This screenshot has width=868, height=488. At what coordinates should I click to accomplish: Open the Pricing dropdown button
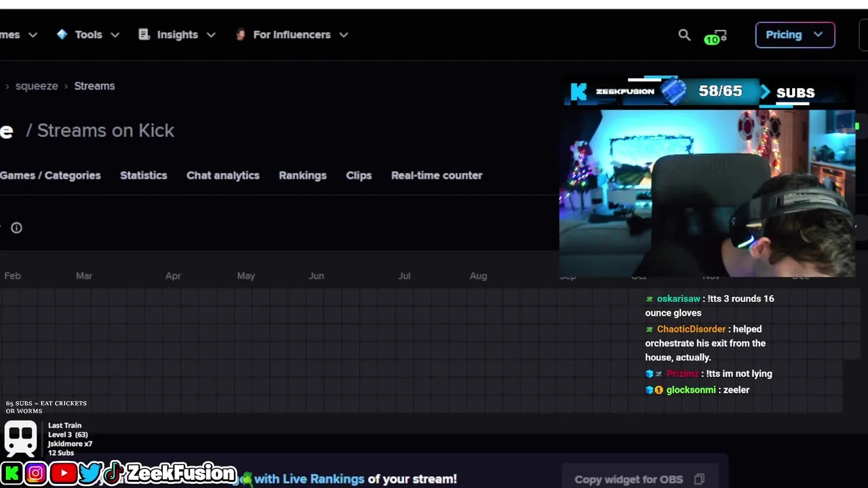795,35
